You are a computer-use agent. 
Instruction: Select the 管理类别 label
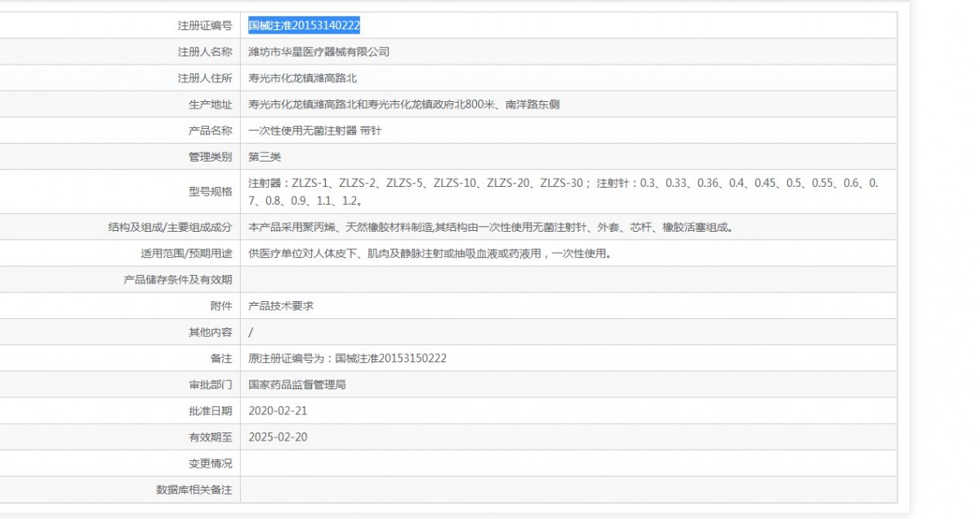210,157
